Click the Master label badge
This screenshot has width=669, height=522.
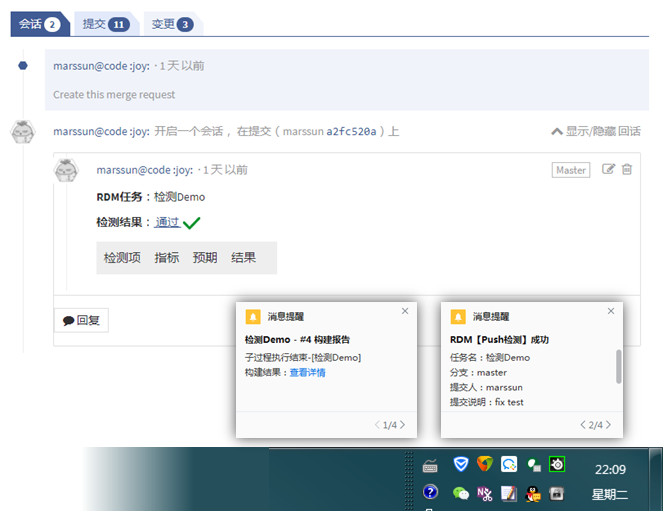(x=571, y=170)
